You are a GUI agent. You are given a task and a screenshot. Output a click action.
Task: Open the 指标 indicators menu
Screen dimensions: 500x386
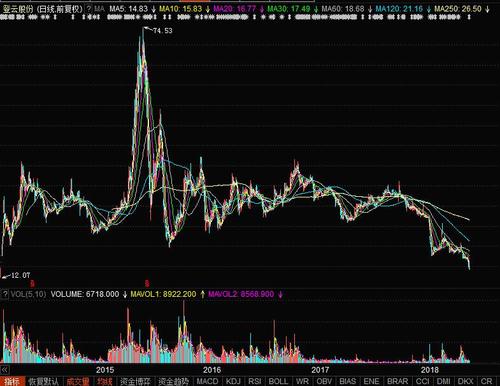(x=12, y=381)
